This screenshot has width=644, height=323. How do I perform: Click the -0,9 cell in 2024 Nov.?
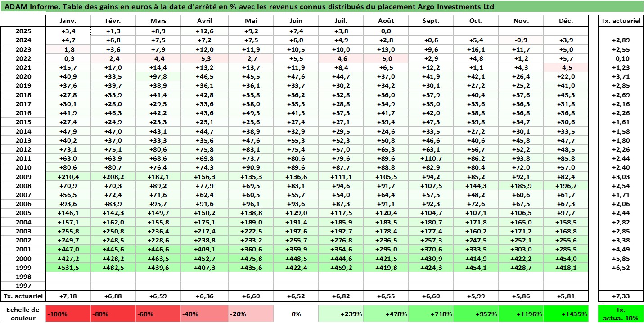tap(521, 40)
